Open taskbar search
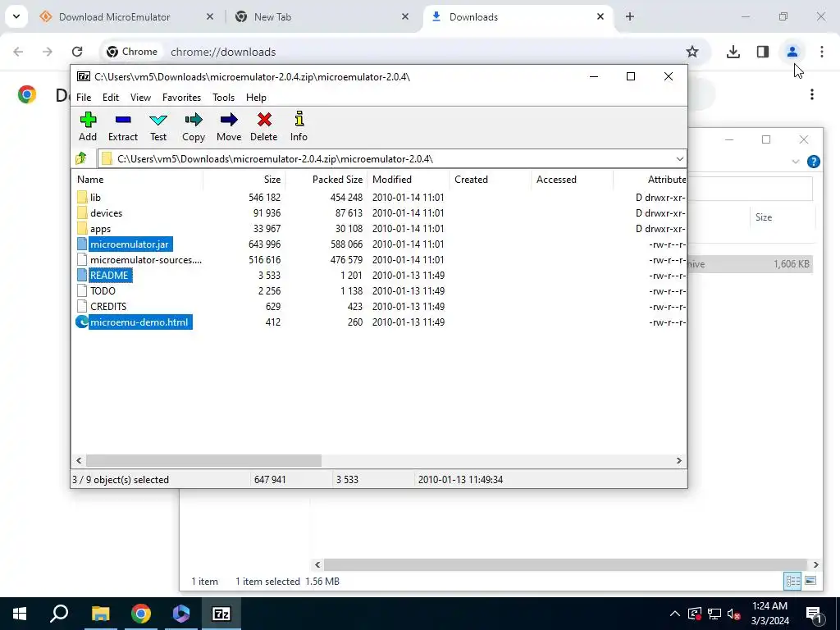 point(59,614)
